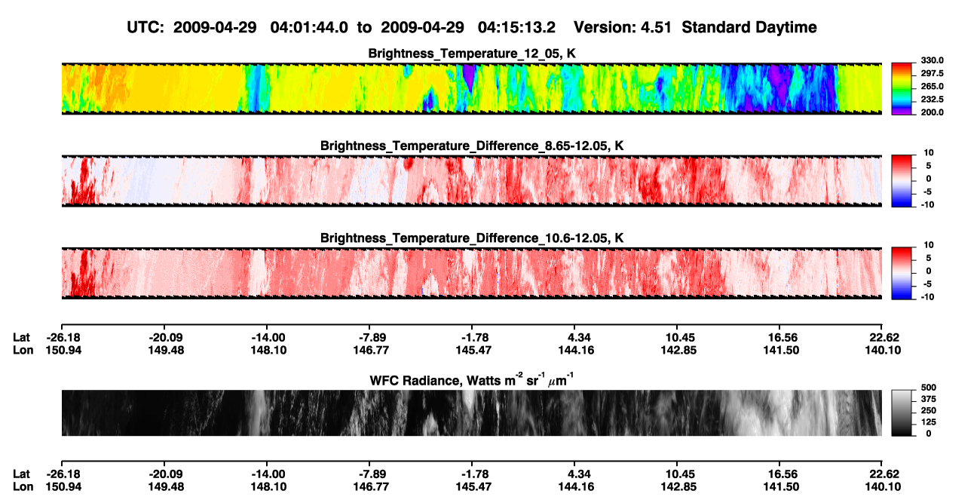Screen dimensions: 980x503
Task: Click the 10 tick of the 10.6-12.05 colorbar
Action: pyautogui.click(x=927, y=246)
